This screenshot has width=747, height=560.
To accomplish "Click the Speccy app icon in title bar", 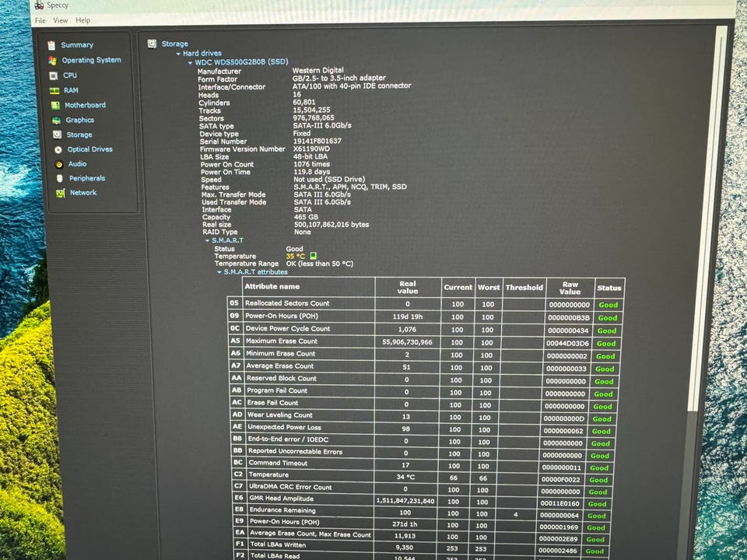I will coord(40,5).
